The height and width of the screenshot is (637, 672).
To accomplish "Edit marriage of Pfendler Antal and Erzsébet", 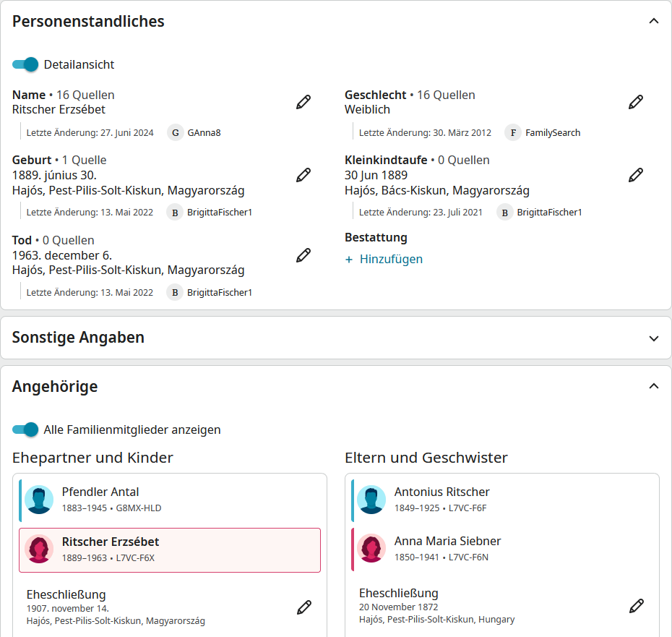I will click(x=304, y=607).
